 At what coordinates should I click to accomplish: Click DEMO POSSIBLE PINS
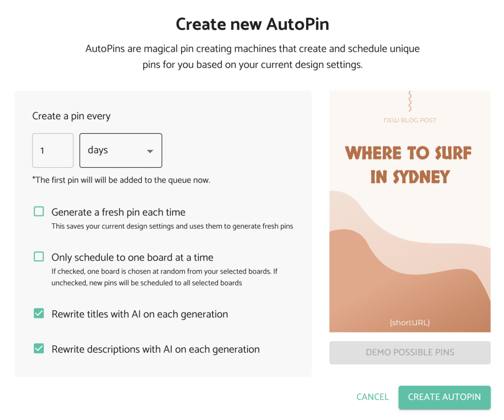(409, 352)
